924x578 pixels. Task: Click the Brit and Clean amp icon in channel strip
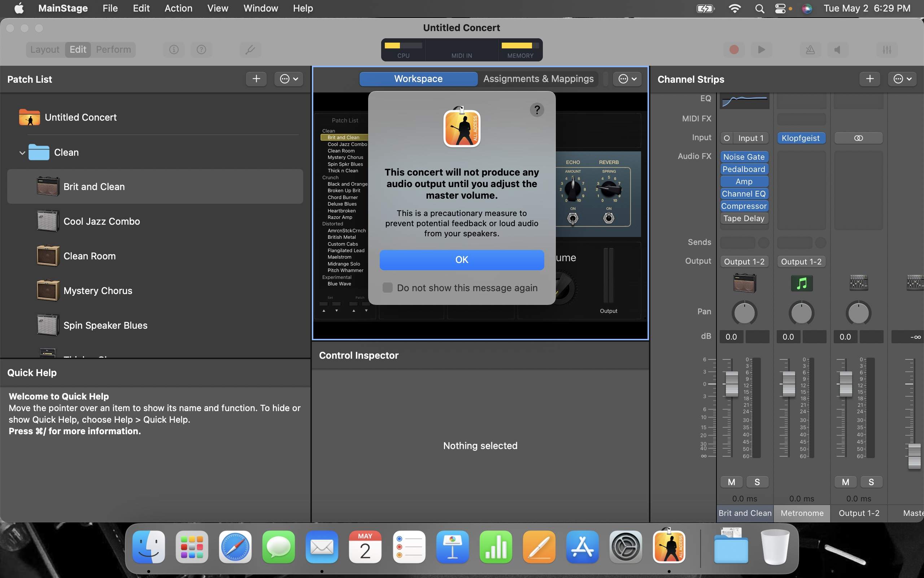745,283
